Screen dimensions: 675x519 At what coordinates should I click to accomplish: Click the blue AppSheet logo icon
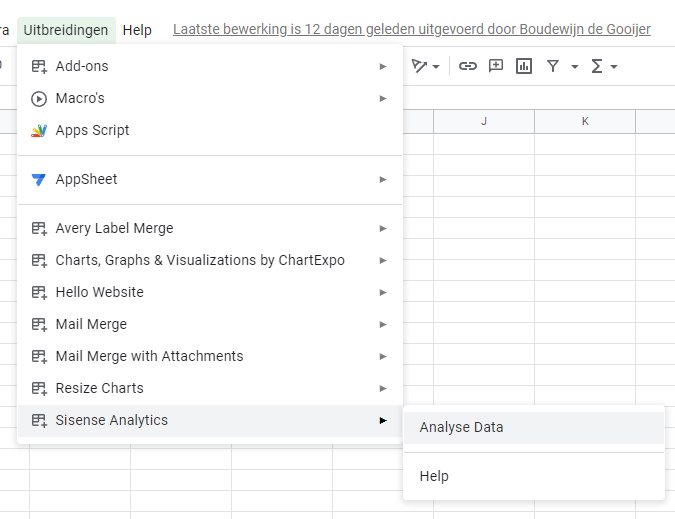pyautogui.click(x=39, y=179)
